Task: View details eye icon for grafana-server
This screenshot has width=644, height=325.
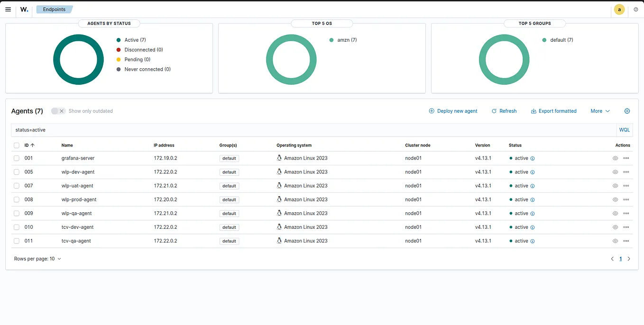Action: click(615, 158)
